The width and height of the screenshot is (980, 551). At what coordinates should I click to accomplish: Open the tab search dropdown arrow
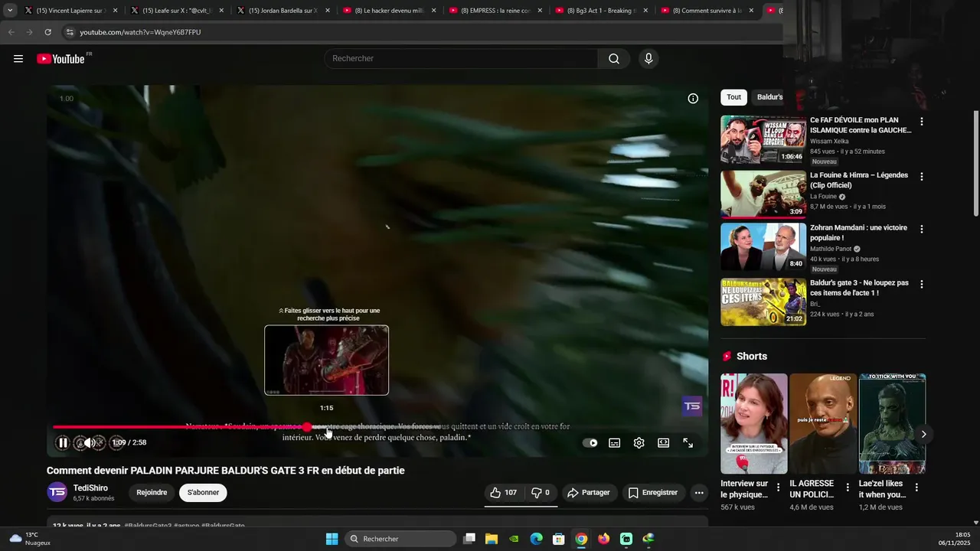pyautogui.click(x=10, y=11)
